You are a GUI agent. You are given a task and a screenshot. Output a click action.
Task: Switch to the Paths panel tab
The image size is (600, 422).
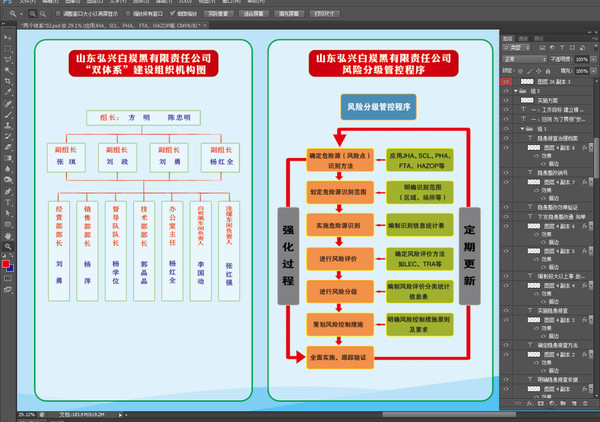(x=539, y=39)
